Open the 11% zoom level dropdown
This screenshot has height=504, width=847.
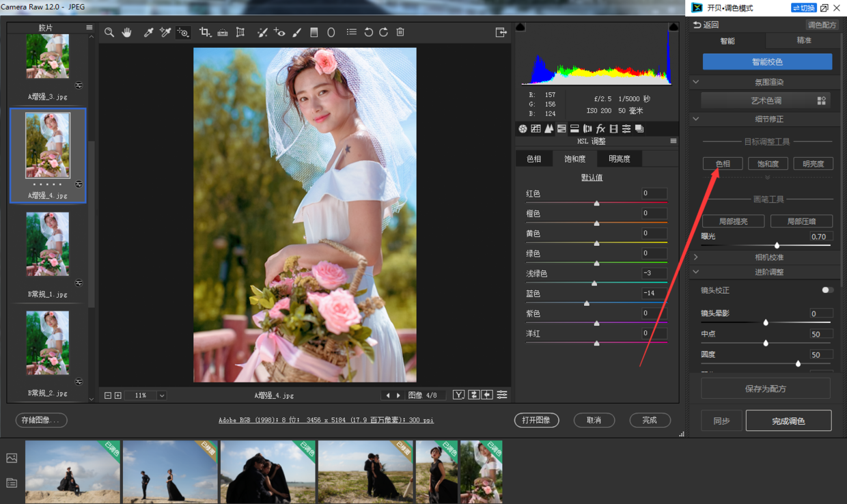click(162, 395)
